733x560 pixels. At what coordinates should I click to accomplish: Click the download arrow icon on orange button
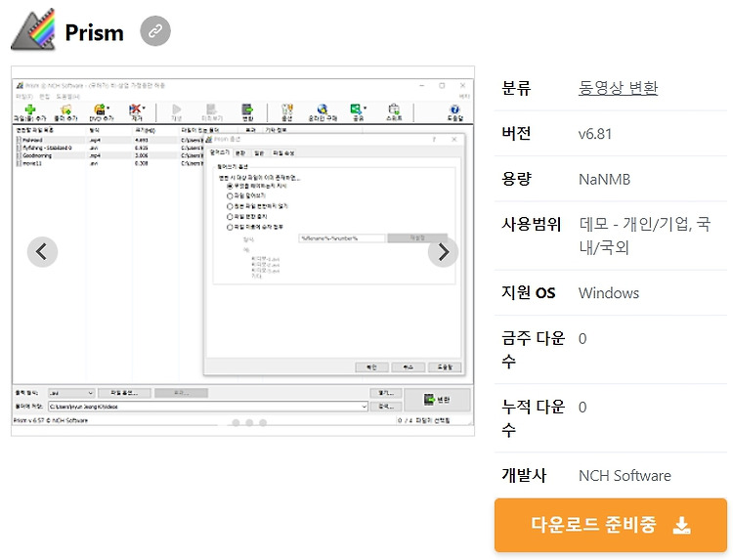point(681,525)
